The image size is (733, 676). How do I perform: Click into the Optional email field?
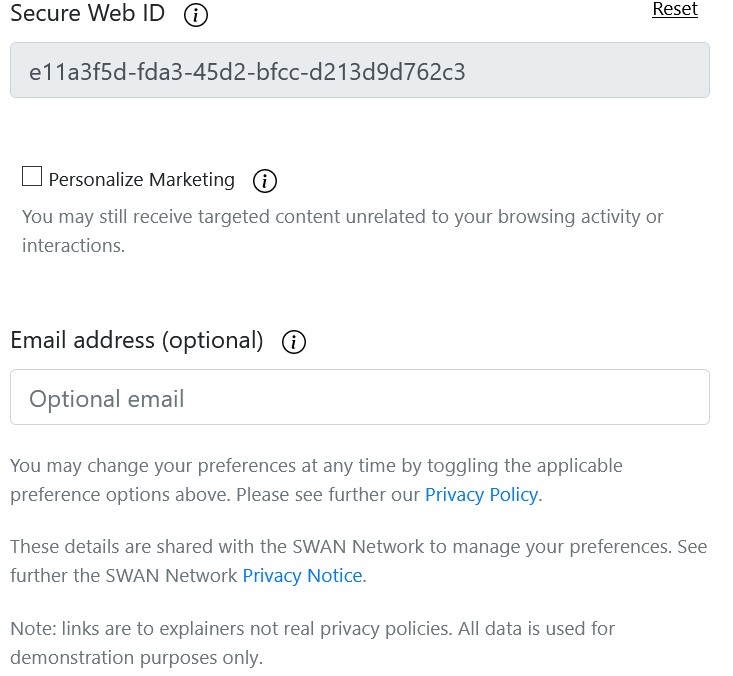(359, 398)
